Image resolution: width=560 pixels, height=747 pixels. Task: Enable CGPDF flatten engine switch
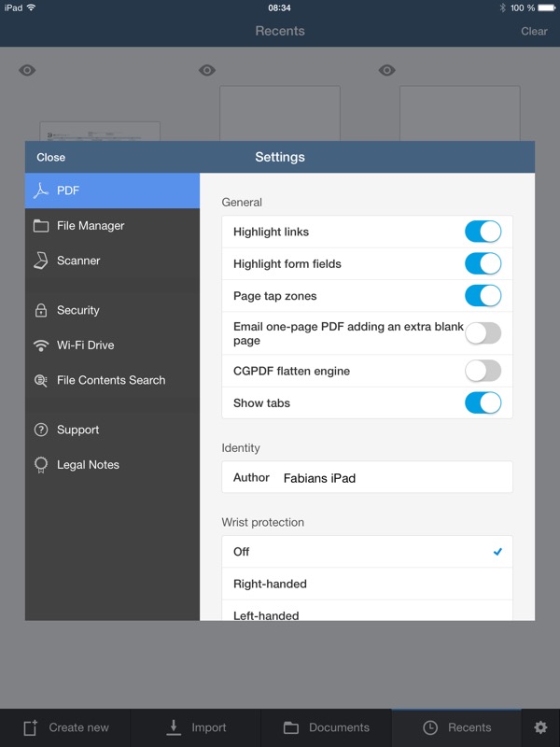[x=483, y=371]
